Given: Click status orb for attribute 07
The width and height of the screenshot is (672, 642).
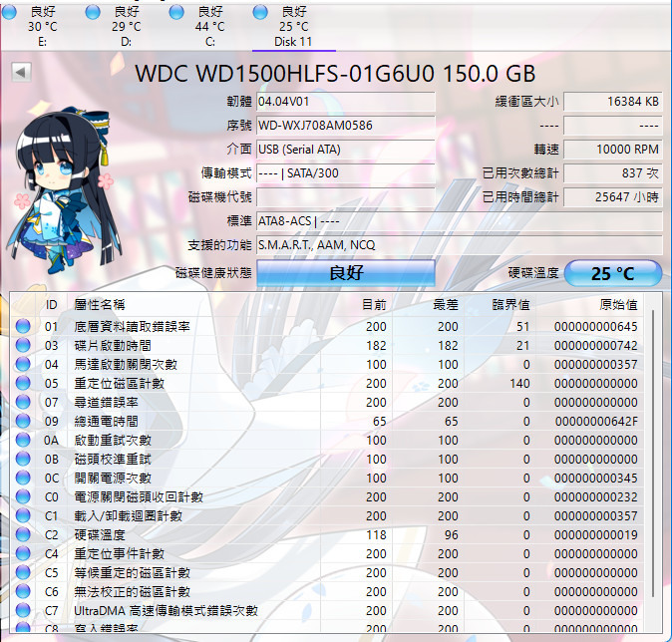Looking at the screenshot, I should pyautogui.click(x=23, y=402).
